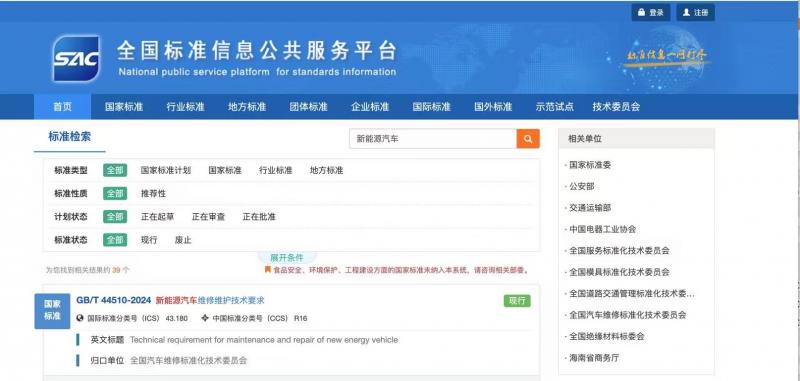
Task: Filter standards by 废止 status
Action: tap(183, 240)
